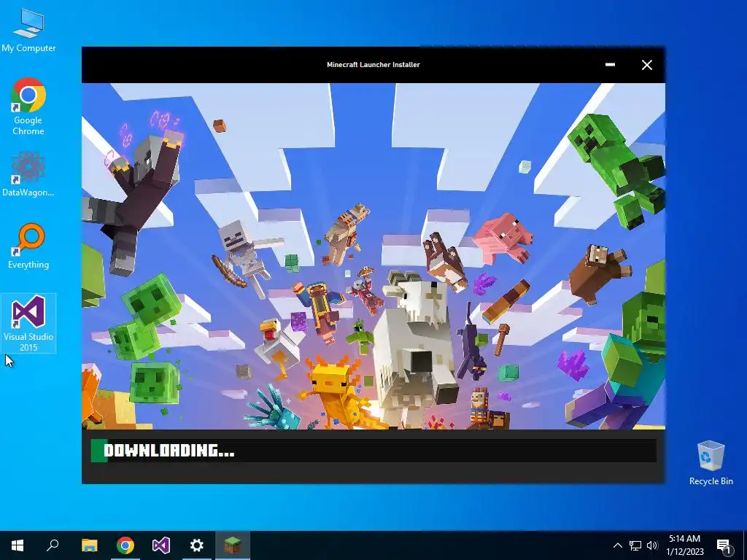This screenshot has height=560, width=747.
Task: Open network status tray icon
Action: [x=635, y=545]
